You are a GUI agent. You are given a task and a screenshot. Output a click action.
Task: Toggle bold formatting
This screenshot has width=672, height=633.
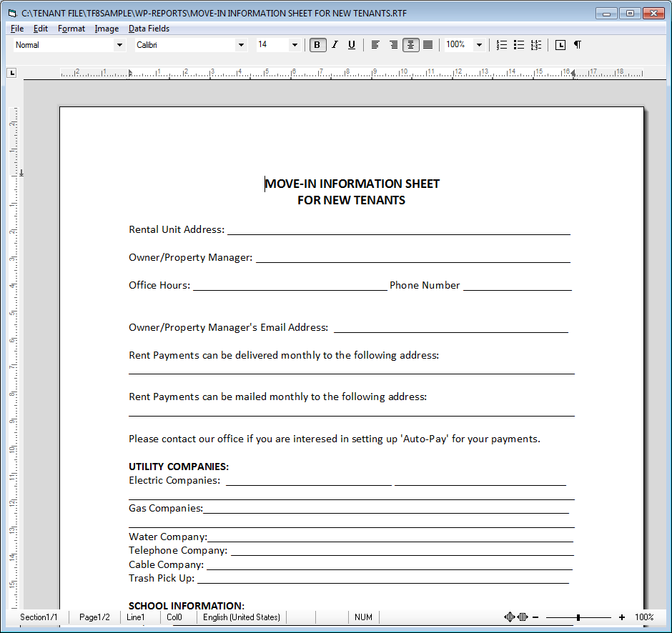tap(318, 45)
